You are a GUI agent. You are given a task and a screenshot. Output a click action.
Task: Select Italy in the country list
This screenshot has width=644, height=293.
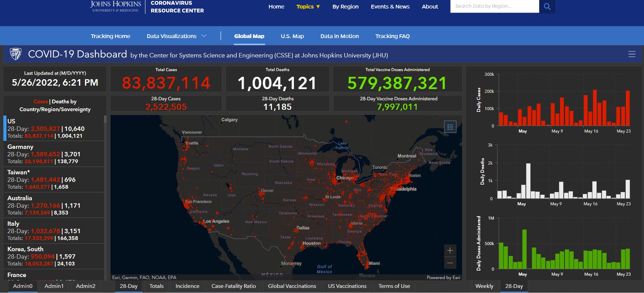point(54,231)
